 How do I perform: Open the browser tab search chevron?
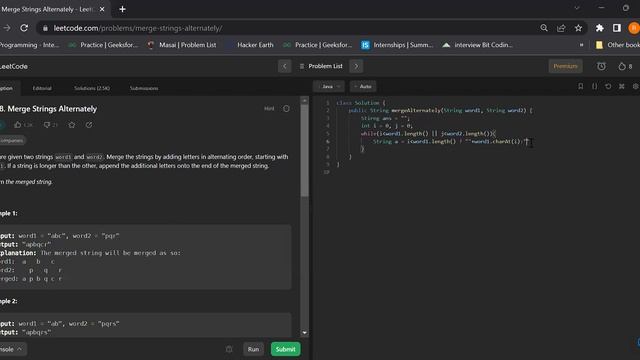pos(577,8)
